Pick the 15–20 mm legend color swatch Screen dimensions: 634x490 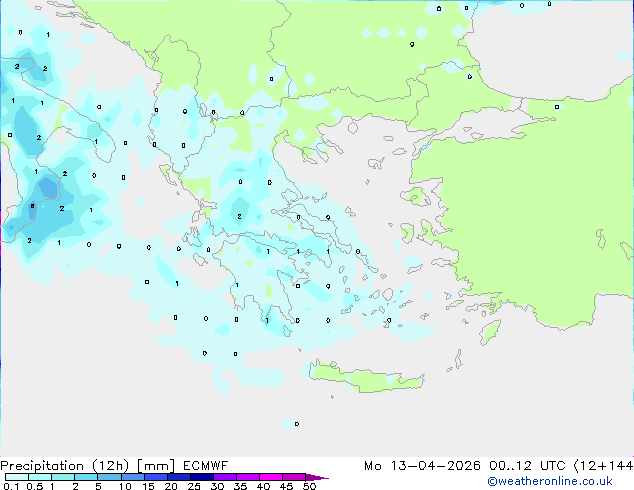click(155, 477)
